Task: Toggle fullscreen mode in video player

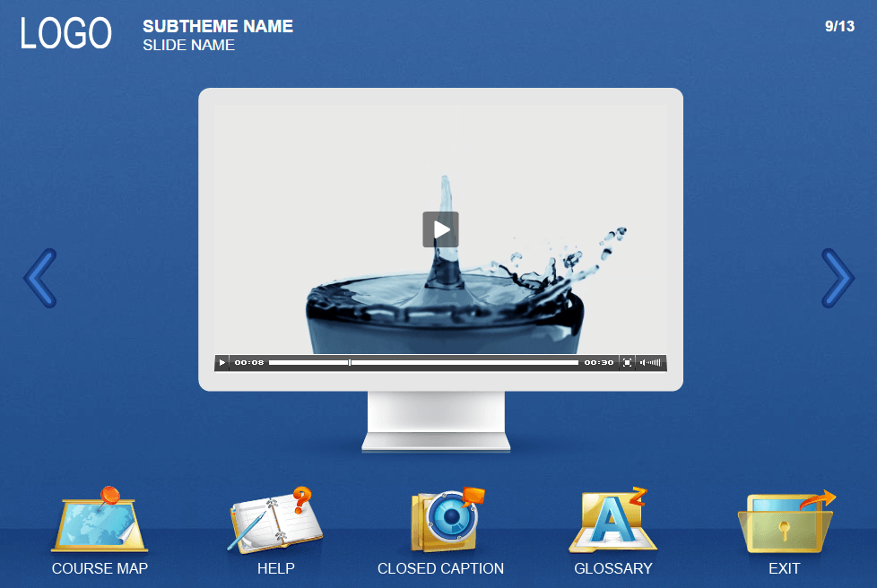Action: pos(627,363)
